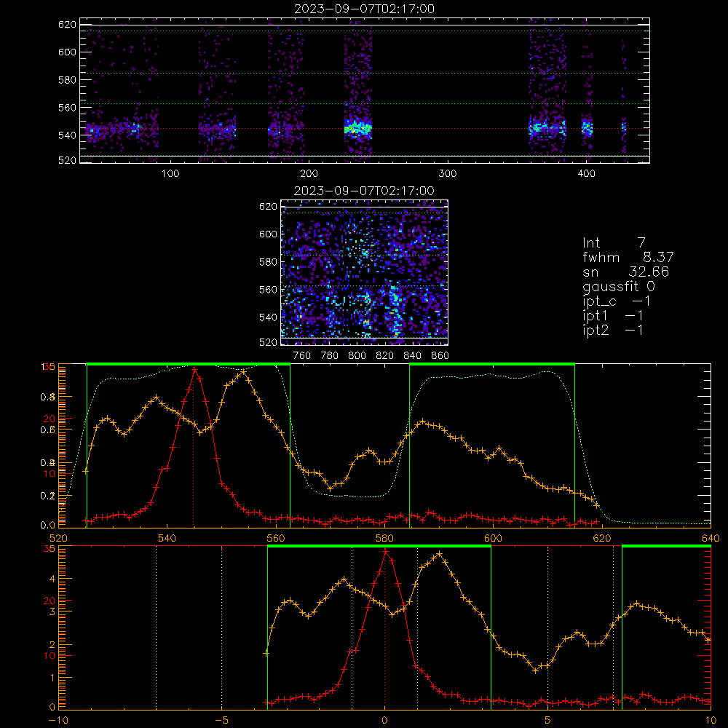728x728 pixels.
Task: Click the red curve's peak in the third plot
Action: pos(195,370)
